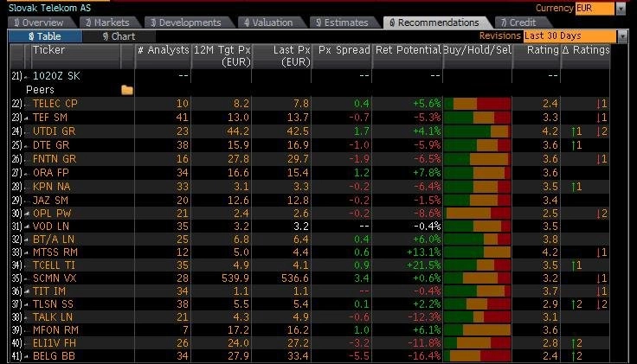Select the UTDI GR ticker

coord(54,131)
